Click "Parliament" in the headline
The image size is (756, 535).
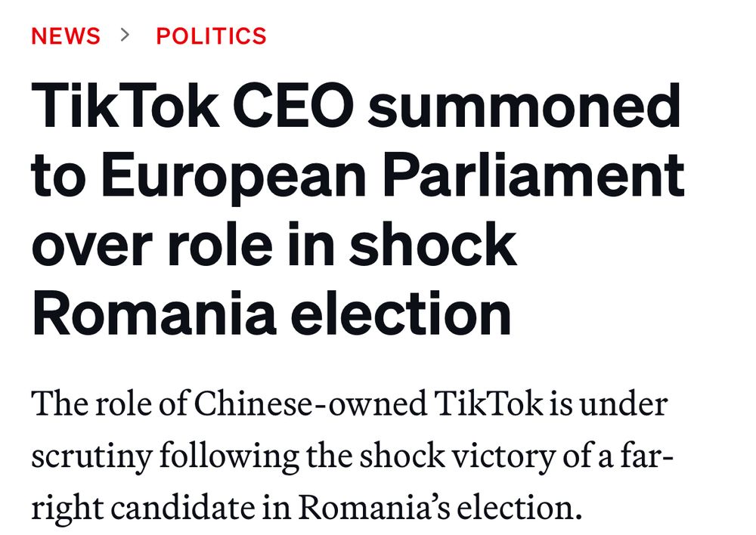pos(533,175)
